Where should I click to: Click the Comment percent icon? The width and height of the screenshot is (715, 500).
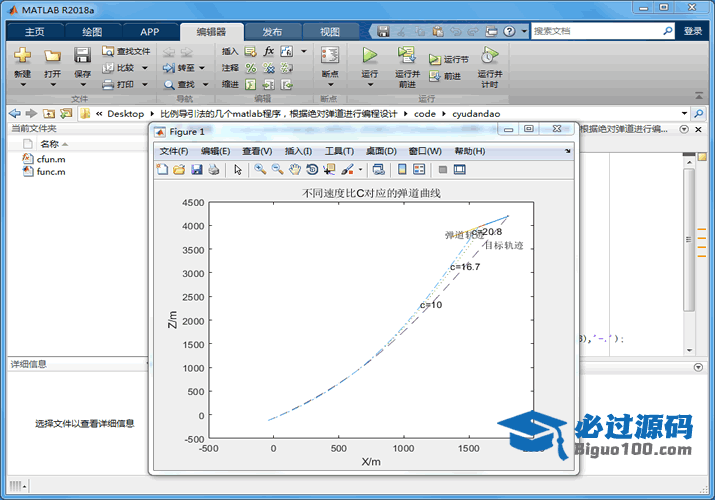click(x=250, y=68)
